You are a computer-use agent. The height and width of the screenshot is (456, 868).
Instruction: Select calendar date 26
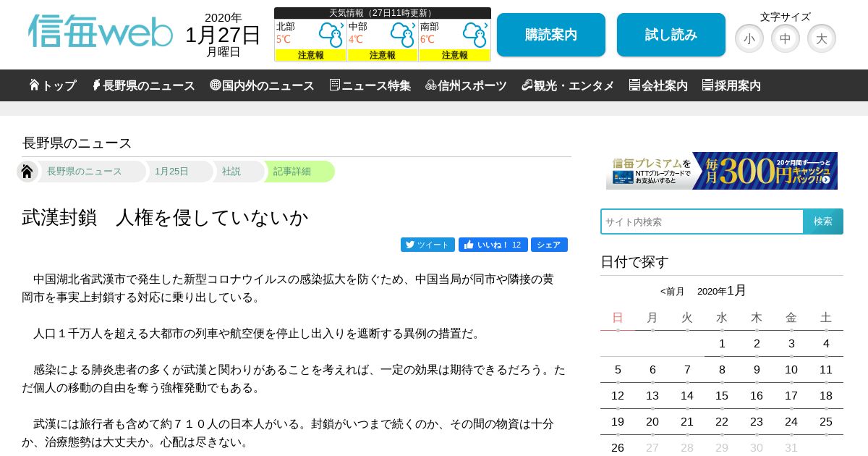click(x=618, y=448)
